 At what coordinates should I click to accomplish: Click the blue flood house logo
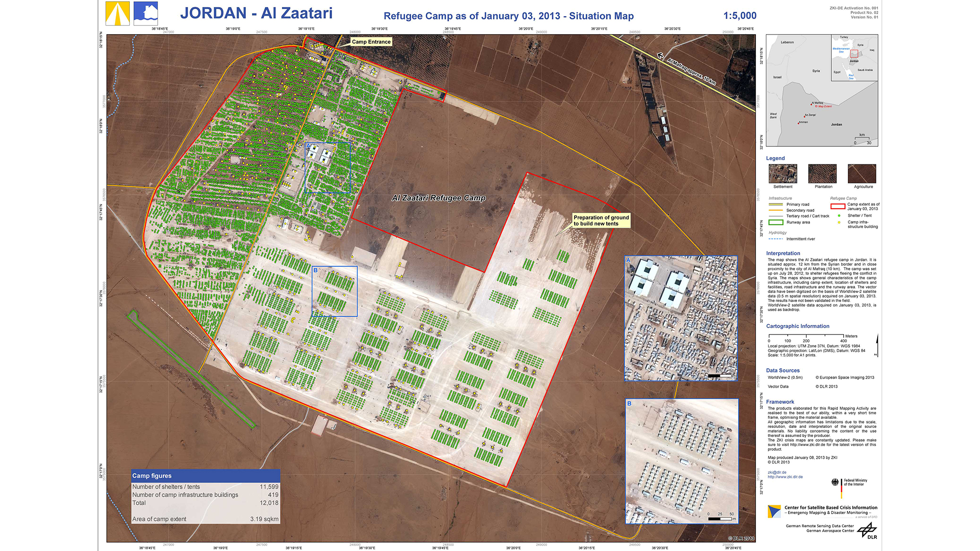tap(145, 13)
